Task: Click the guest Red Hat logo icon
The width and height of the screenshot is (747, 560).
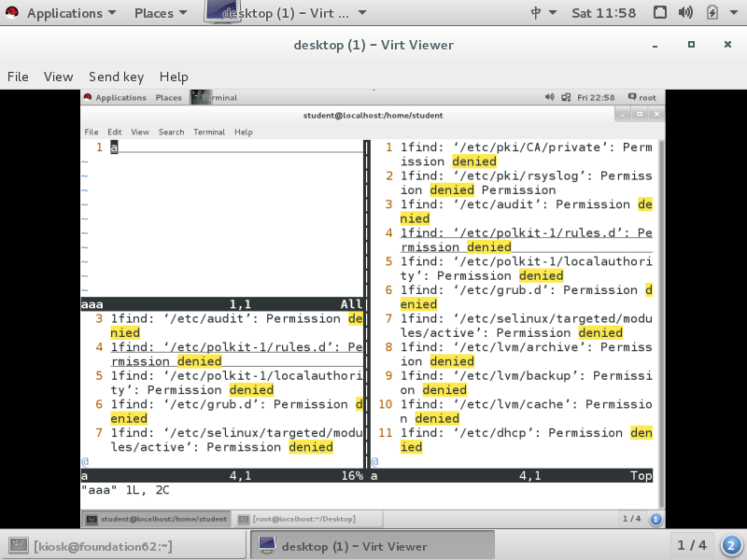Action: 88,97
